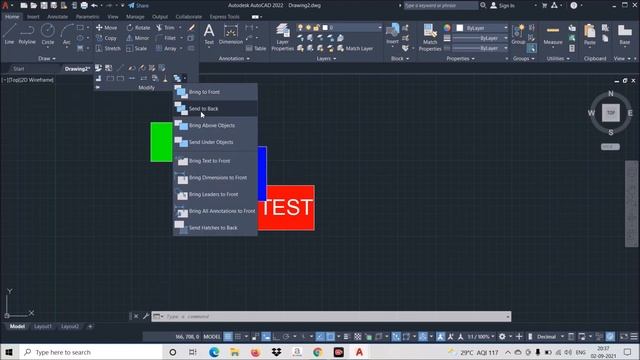The image size is (640, 360).
Task: Choose Send Hatches to Back
Action: 215,228
